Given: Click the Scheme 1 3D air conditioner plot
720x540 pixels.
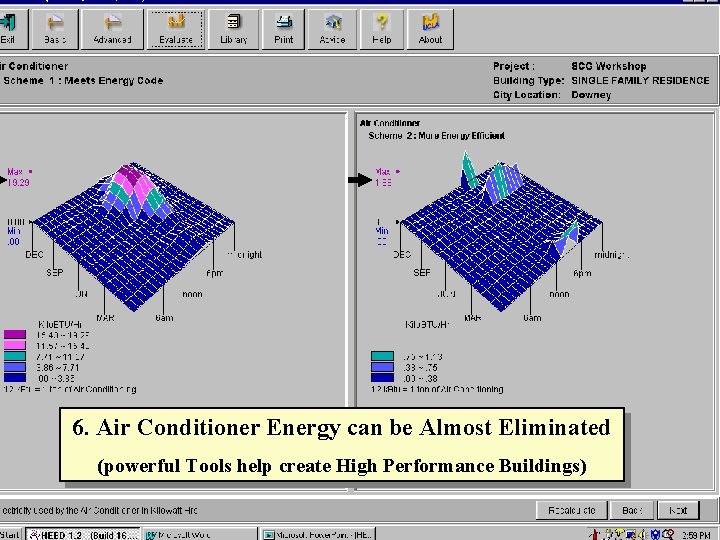Looking at the screenshot, I should pos(134,237).
